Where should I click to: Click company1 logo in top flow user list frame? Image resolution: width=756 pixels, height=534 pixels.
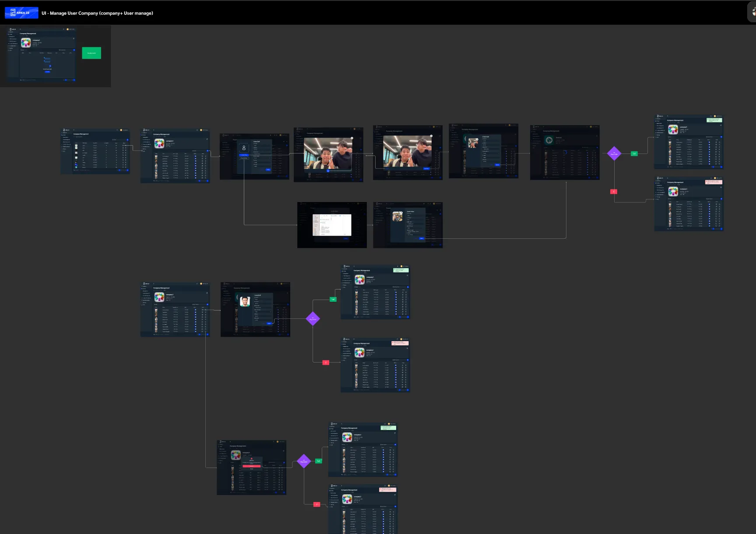point(159,143)
